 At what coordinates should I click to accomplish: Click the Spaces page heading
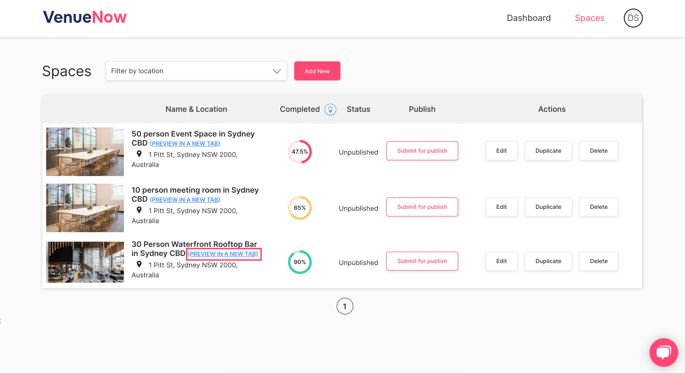[x=66, y=71]
